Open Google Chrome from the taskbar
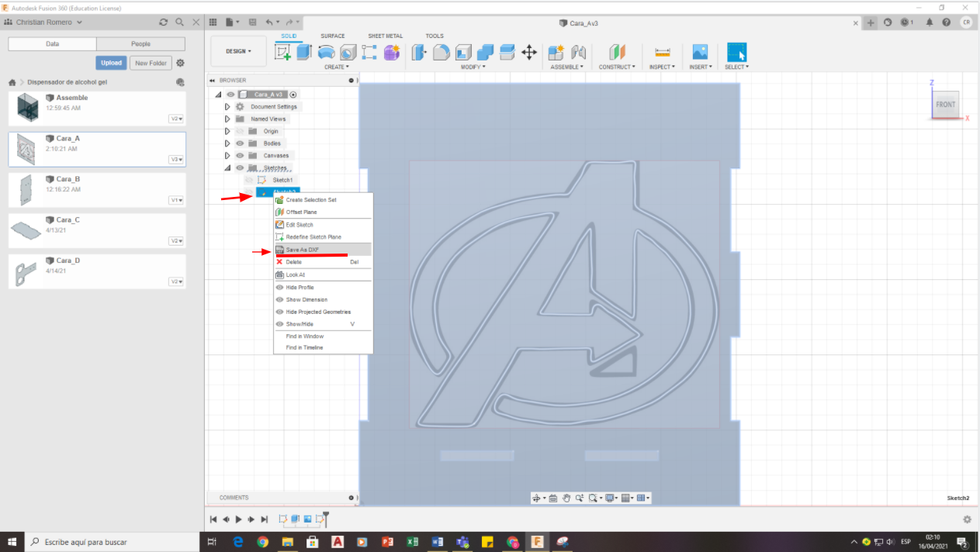980x552 pixels. point(263,542)
